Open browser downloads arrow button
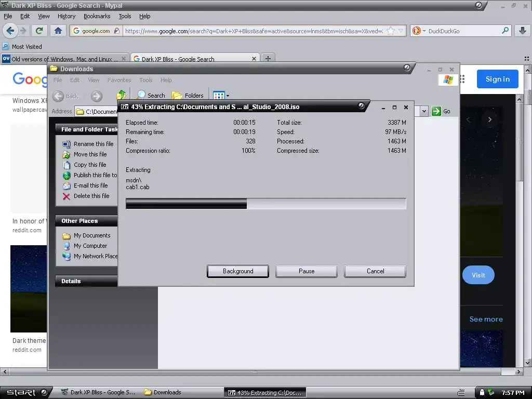 tap(523, 31)
